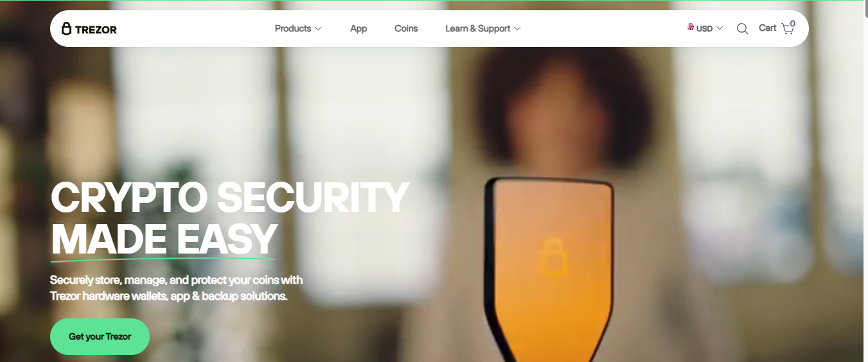The image size is (868, 362).
Task: Click the flag icon beside USD
Action: [x=691, y=27]
